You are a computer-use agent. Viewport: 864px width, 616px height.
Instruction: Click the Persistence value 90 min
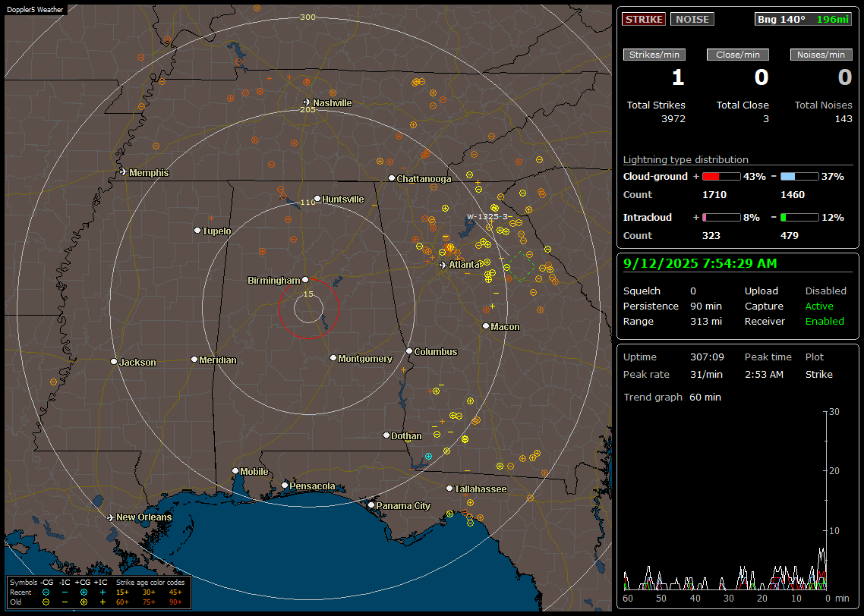pos(706,306)
